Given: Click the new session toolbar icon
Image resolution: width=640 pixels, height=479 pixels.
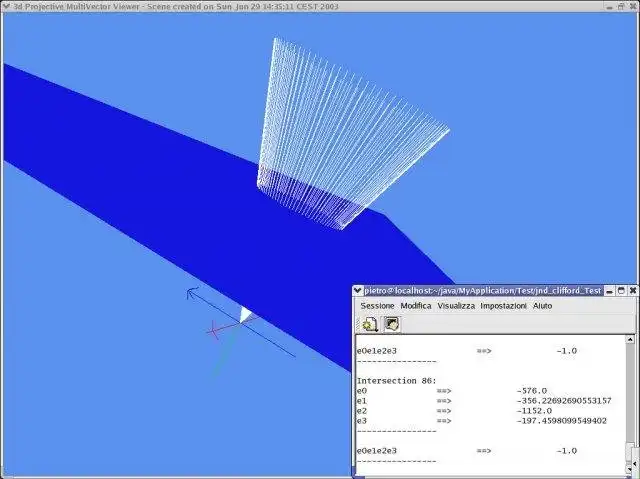Looking at the screenshot, I should [x=370, y=324].
